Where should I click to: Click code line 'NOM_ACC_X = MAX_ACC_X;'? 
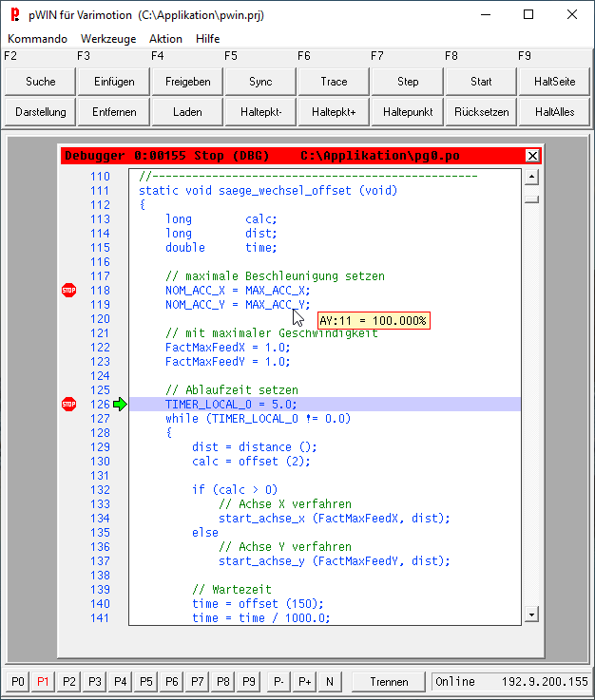coord(238,291)
